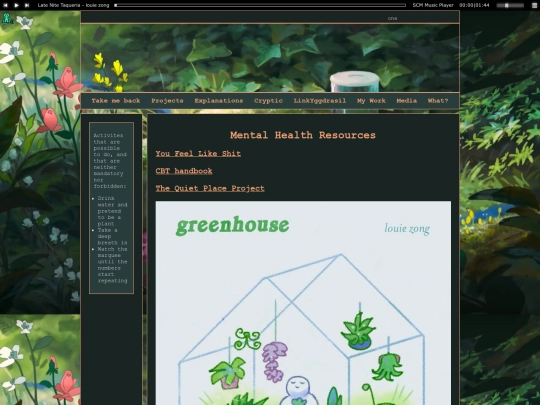Click the playback time 00:00|01:44
Viewport: 540px width, 405px height.
tap(474, 5)
